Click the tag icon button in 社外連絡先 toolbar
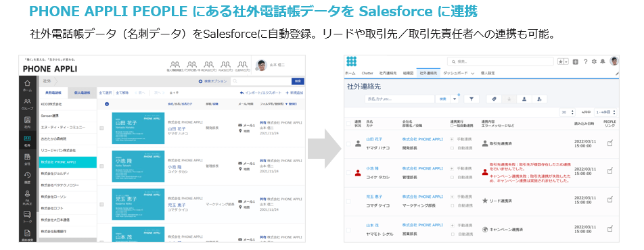644x250 pixels. [494, 99]
